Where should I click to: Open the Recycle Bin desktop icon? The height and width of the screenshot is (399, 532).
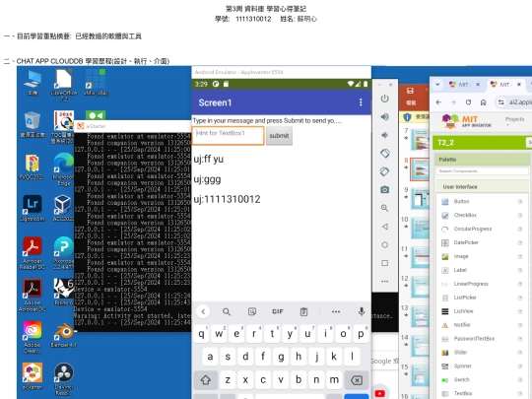click(x=32, y=124)
